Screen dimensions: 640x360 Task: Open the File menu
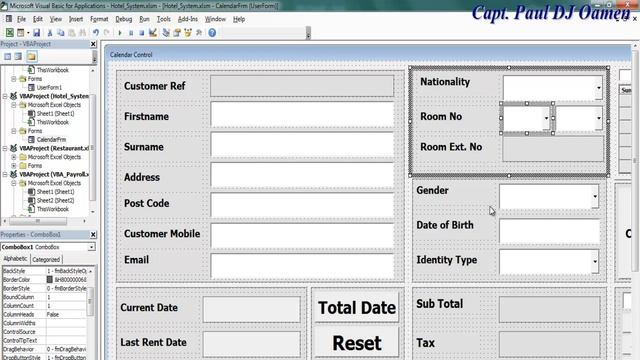[21, 19]
